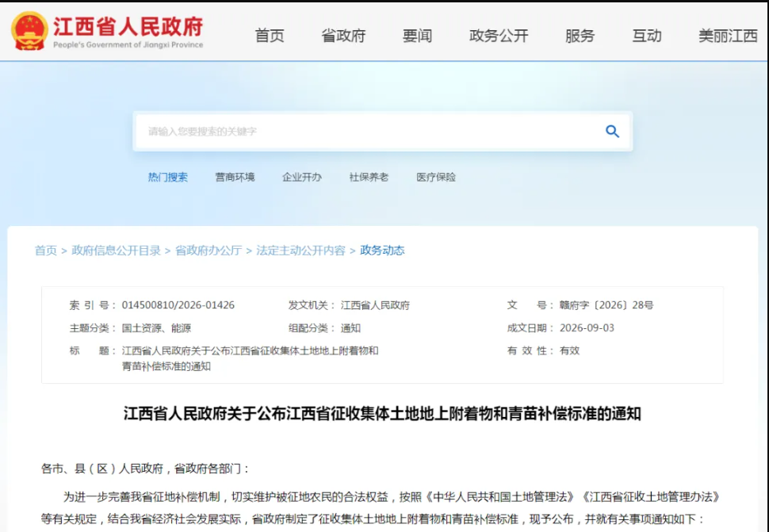Open the 首页 navigation menu item
The width and height of the screenshot is (769, 532).
[x=270, y=36]
